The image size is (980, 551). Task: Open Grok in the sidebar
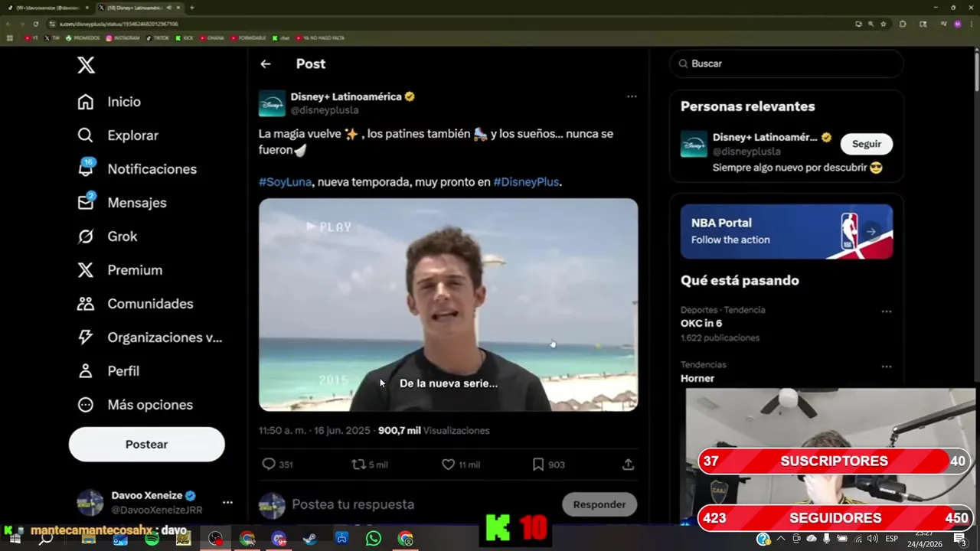click(x=107, y=236)
